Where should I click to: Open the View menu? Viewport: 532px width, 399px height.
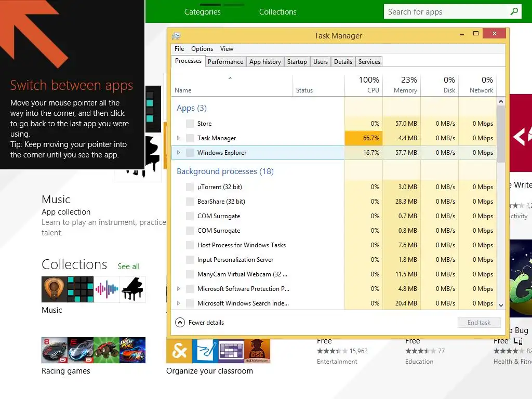(x=227, y=49)
